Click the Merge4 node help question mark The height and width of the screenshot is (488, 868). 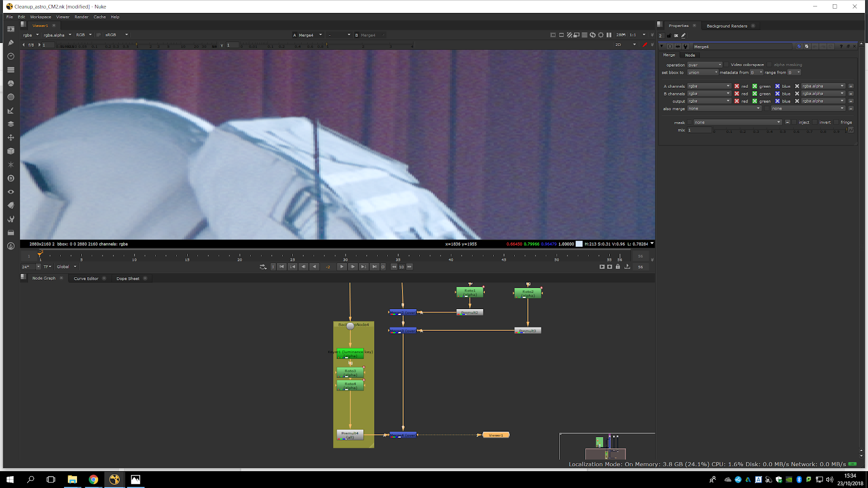841,47
